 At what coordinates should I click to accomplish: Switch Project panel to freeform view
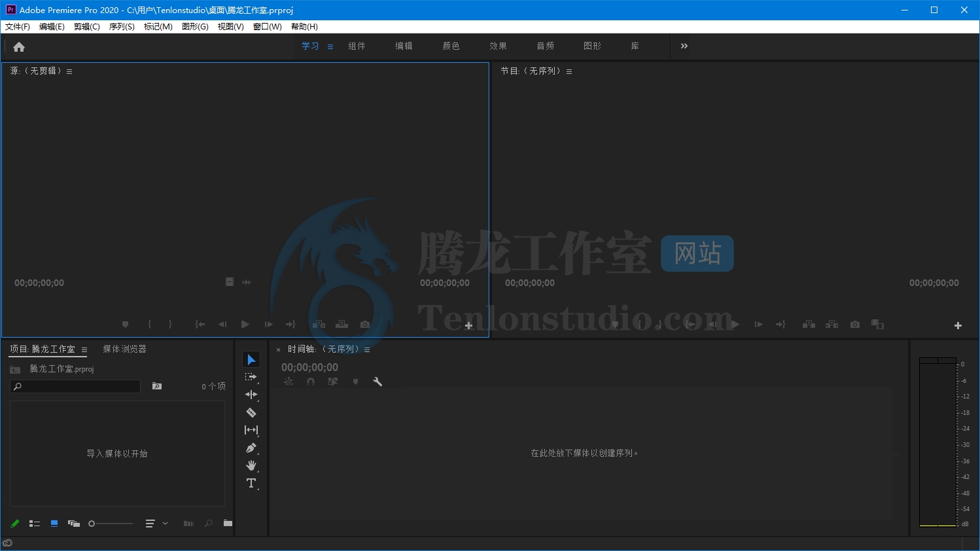coord(74,524)
